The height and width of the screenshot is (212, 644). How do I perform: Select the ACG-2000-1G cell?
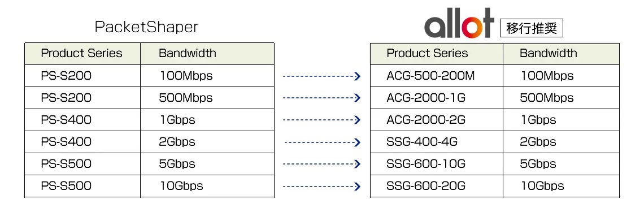(x=437, y=98)
